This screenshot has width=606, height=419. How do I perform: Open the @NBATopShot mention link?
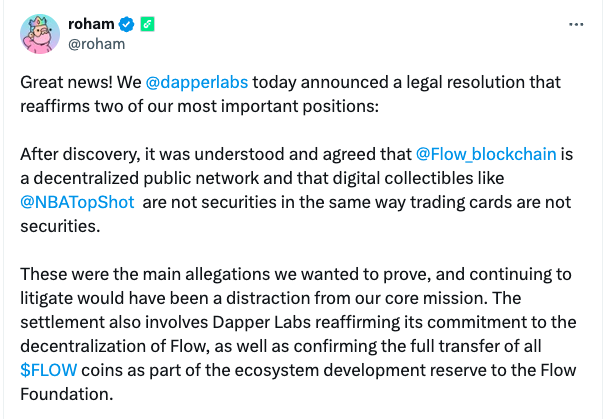point(77,202)
